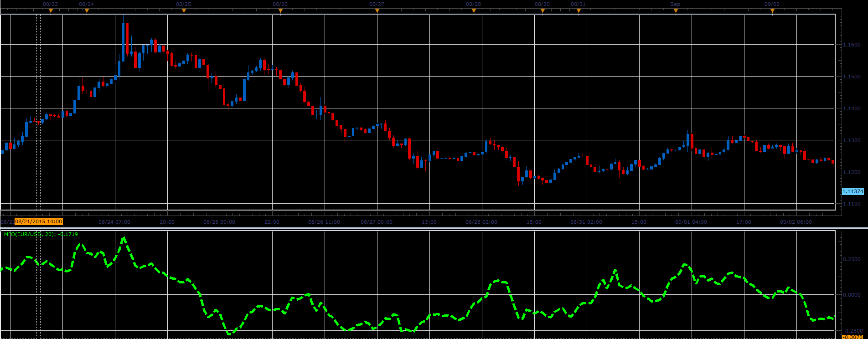Click the 13:00 time axis label

pos(429,222)
